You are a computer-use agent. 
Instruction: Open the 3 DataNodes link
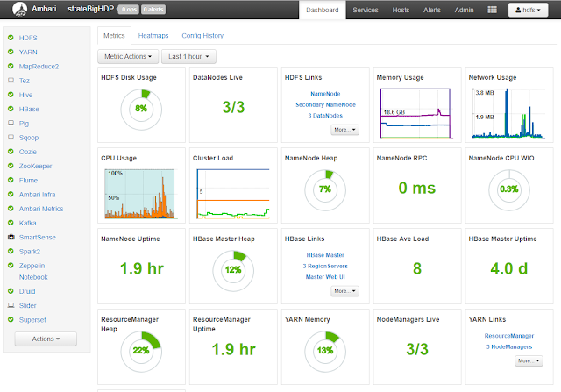[325, 116]
